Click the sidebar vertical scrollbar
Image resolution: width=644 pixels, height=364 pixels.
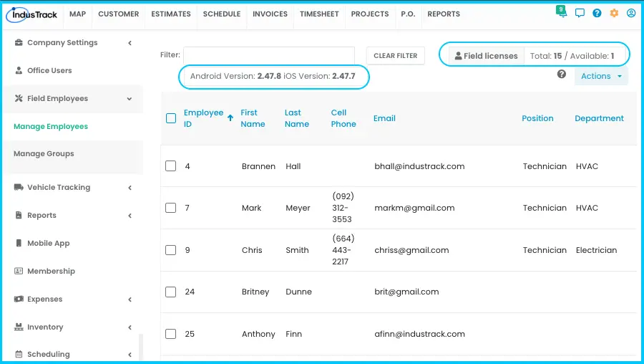[x=141, y=348]
